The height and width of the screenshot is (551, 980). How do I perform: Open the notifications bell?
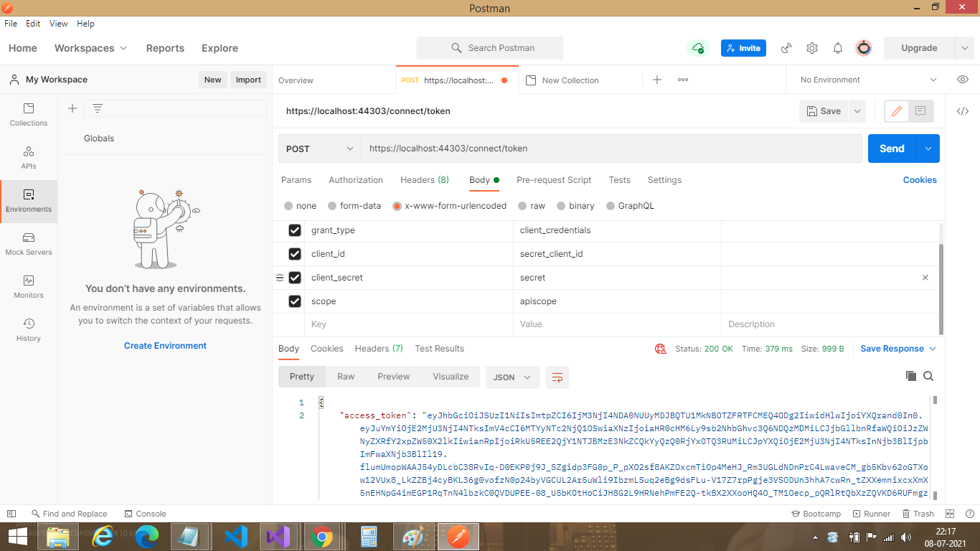pos(838,48)
